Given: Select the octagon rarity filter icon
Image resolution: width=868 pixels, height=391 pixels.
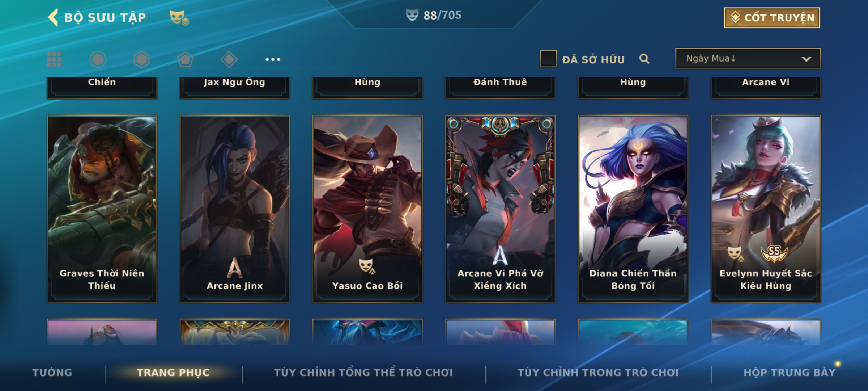Looking at the screenshot, I should point(98,59).
